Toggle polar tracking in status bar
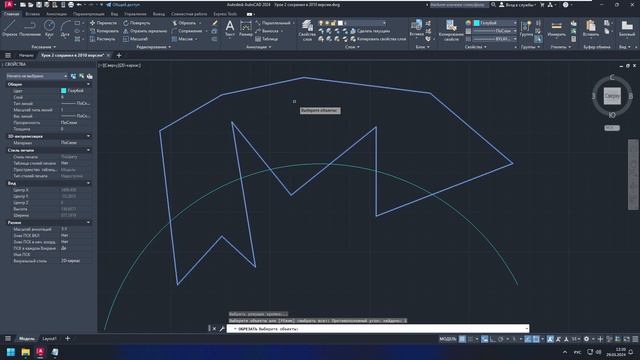This screenshot has height=360, width=640. [x=501, y=339]
